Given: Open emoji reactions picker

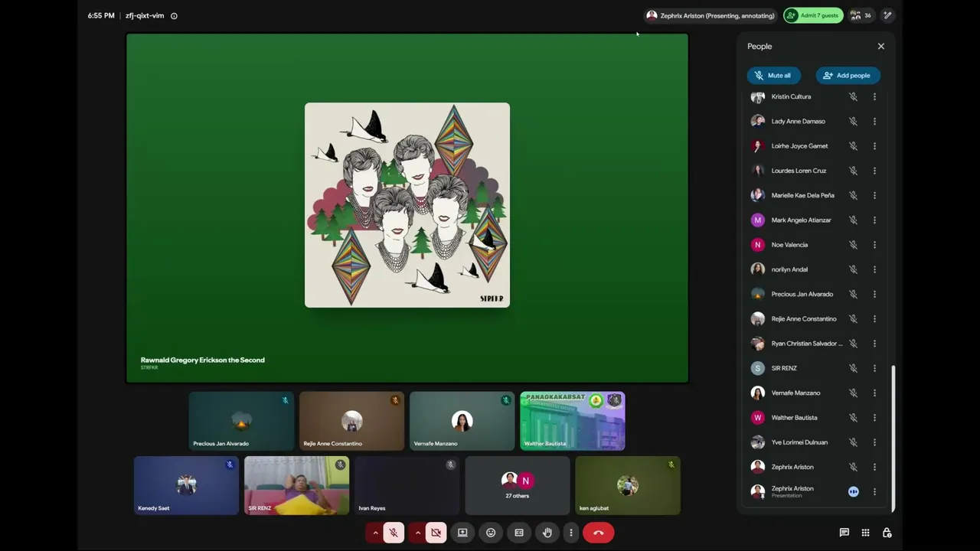Looking at the screenshot, I should tap(491, 533).
